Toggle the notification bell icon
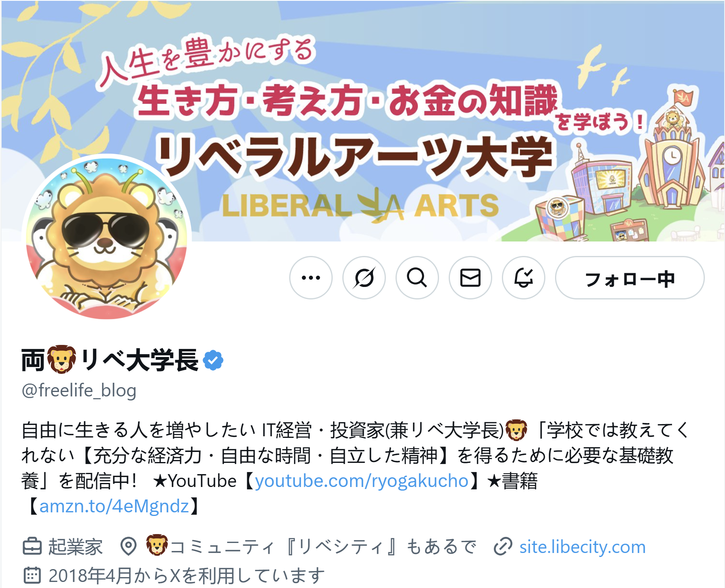The width and height of the screenshot is (725, 588). 524,278
